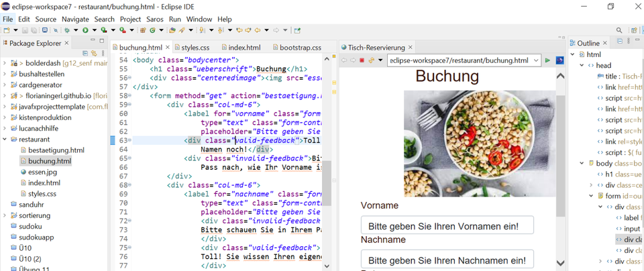Click Collapse All in the Outline view
This screenshot has width=644, height=271.
point(620,41)
